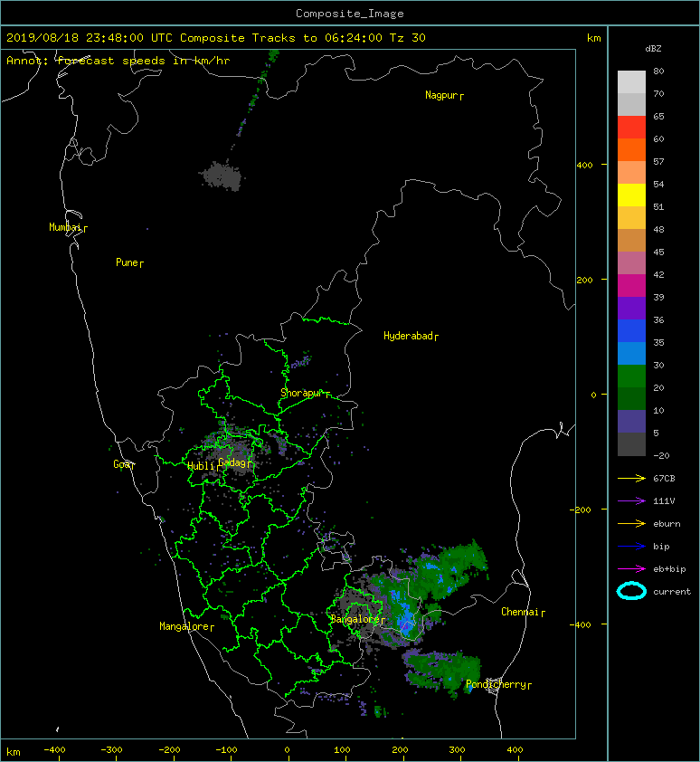The height and width of the screenshot is (762, 700).
Task: Click the yellow 67CB arrow in legend
Action: coord(631,478)
